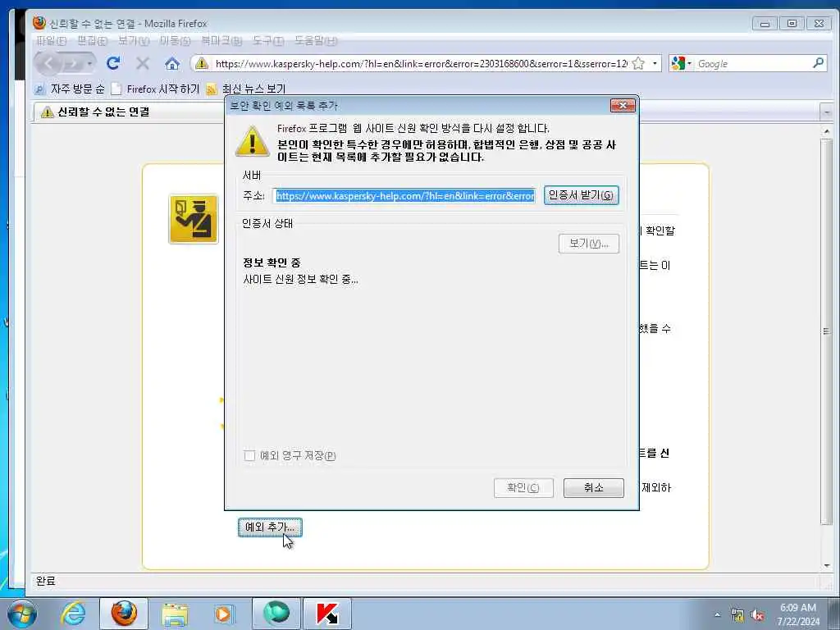840x630 pixels.
Task: Click the 사이트 신원 정보 확인 중 status text
Action: pyautogui.click(x=300, y=280)
